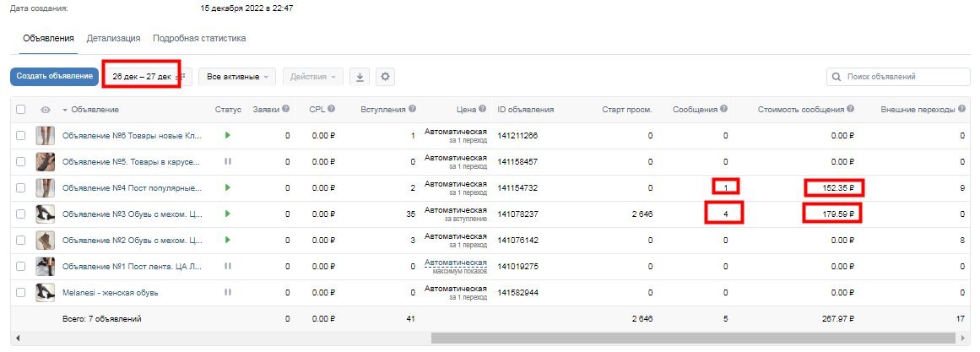Tick the select-all checkbox in header
Image resolution: width=980 pixels, height=352 pixels.
tap(21, 110)
